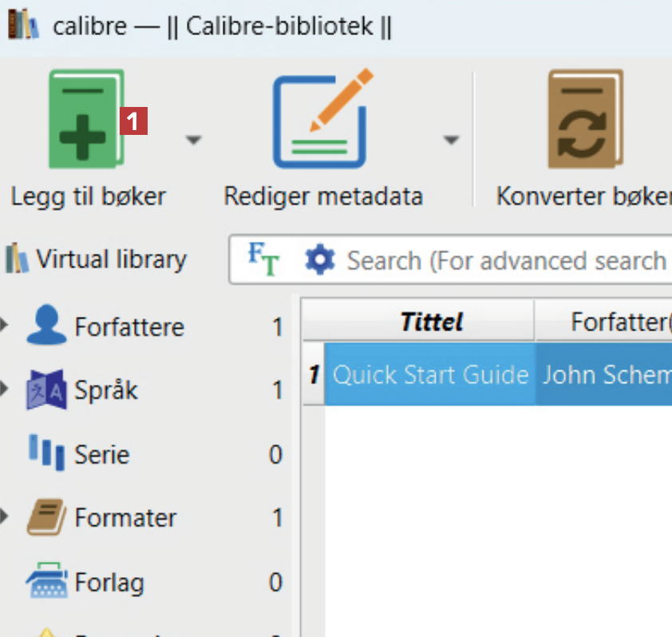
Task: Click the Virtual library books icon
Action: 16,259
